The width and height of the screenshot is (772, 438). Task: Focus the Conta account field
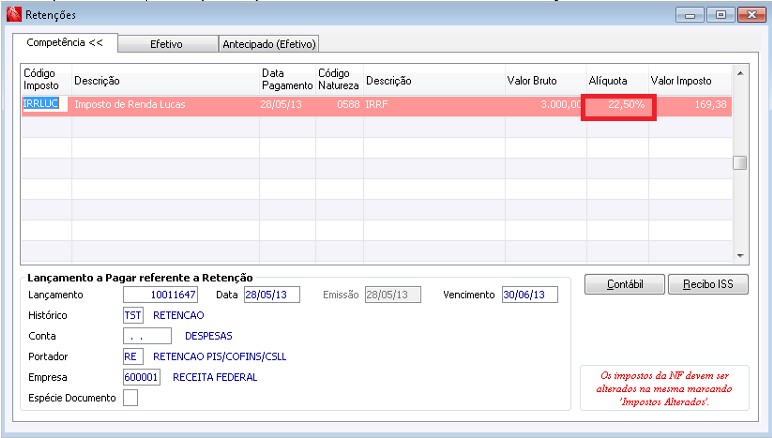(x=147, y=336)
